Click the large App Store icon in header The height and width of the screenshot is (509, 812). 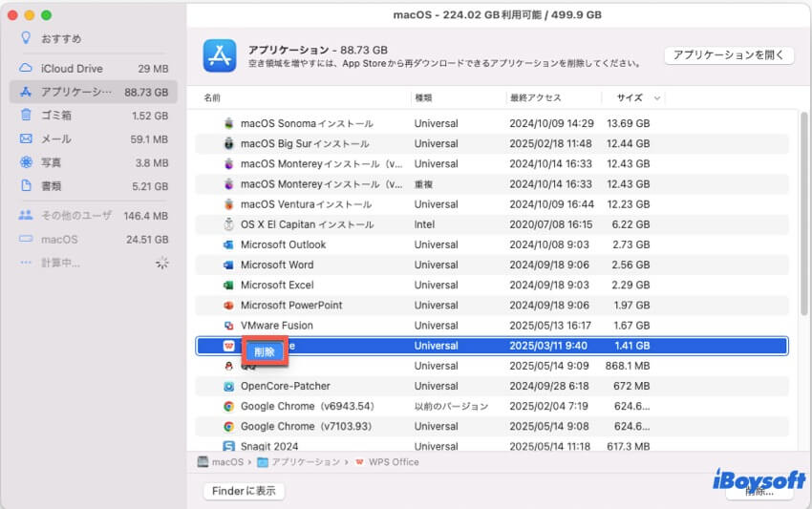point(220,56)
